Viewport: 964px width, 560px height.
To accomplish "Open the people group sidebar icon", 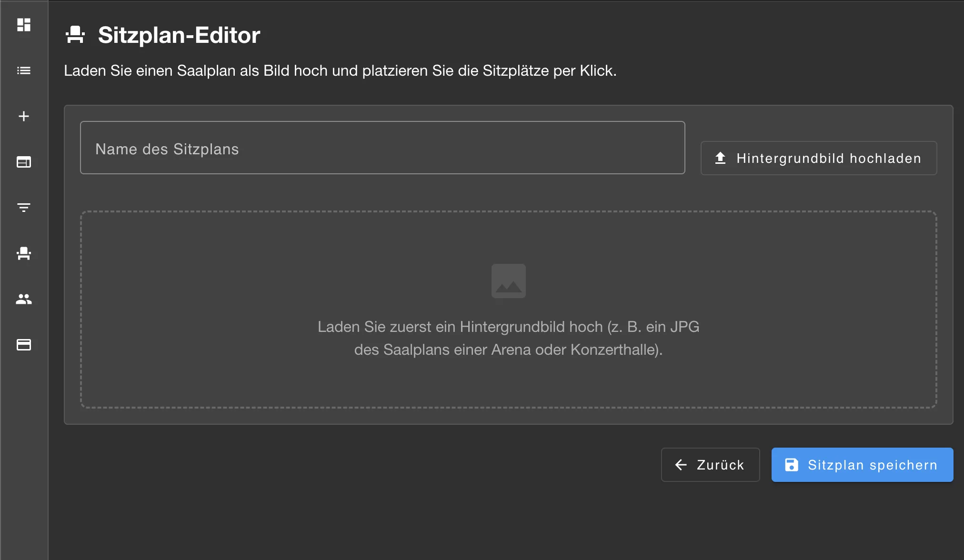I will [24, 299].
